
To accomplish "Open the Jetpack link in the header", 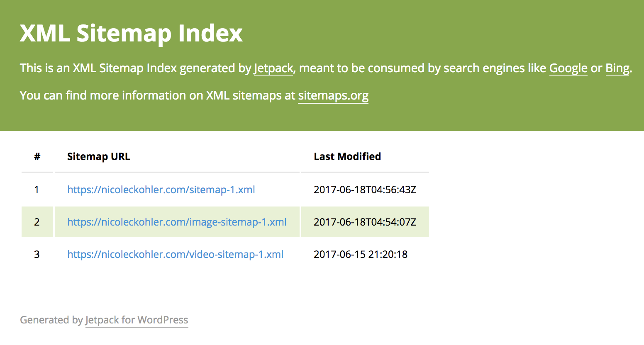I will tap(273, 68).
